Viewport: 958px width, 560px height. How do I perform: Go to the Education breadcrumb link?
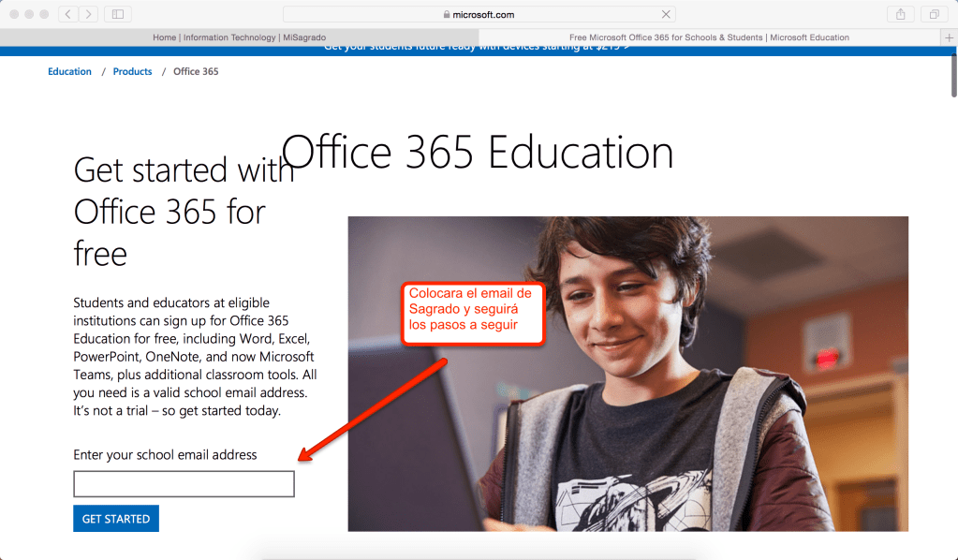(x=69, y=71)
